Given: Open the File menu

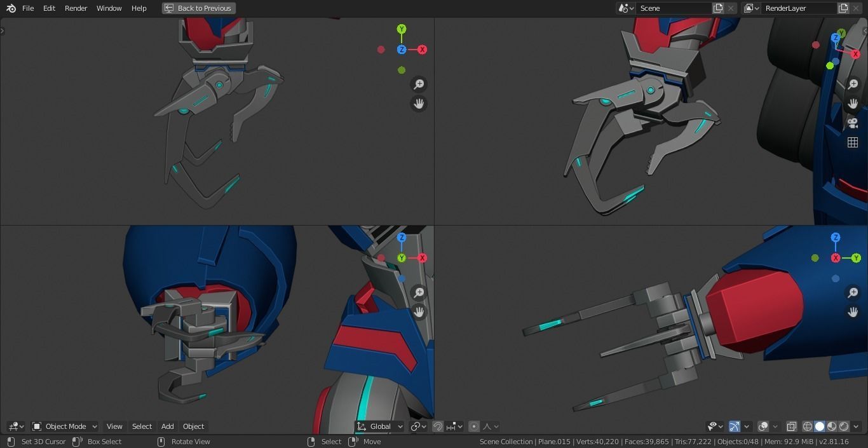Looking at the screenshot, I should point(28,8).
